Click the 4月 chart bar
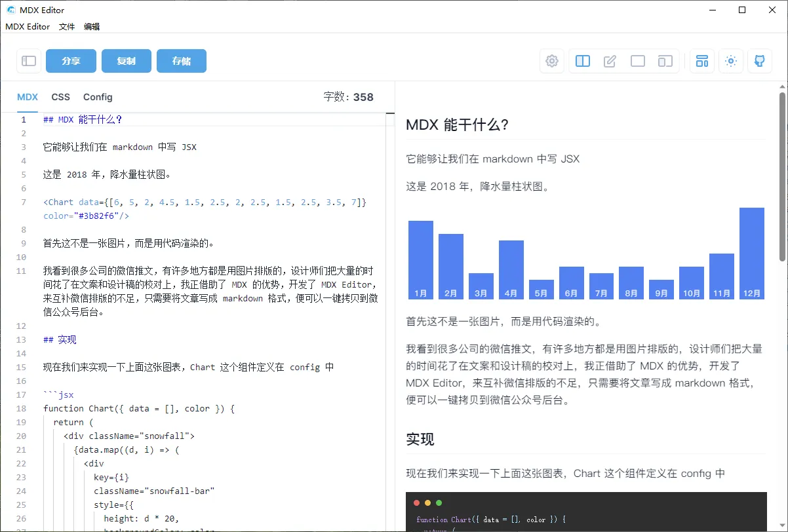The width and height of the screenshot is (788, 532). tap(511, 270)
